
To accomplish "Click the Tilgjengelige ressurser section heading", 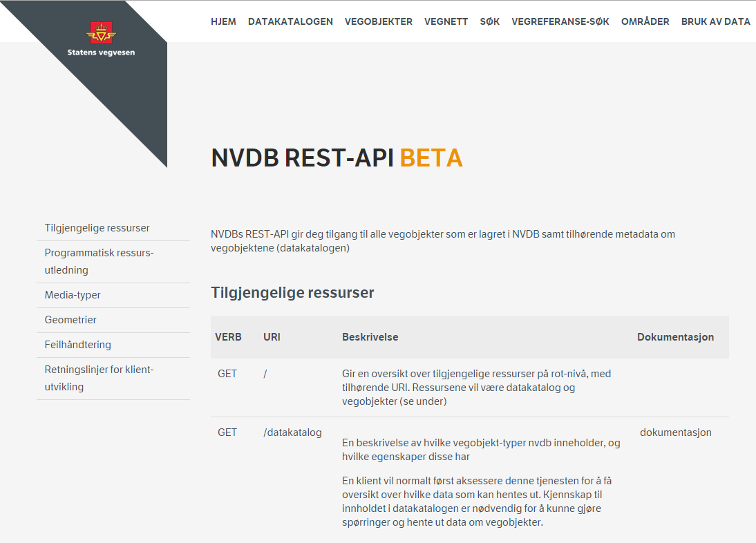I will tap(292, 292).
